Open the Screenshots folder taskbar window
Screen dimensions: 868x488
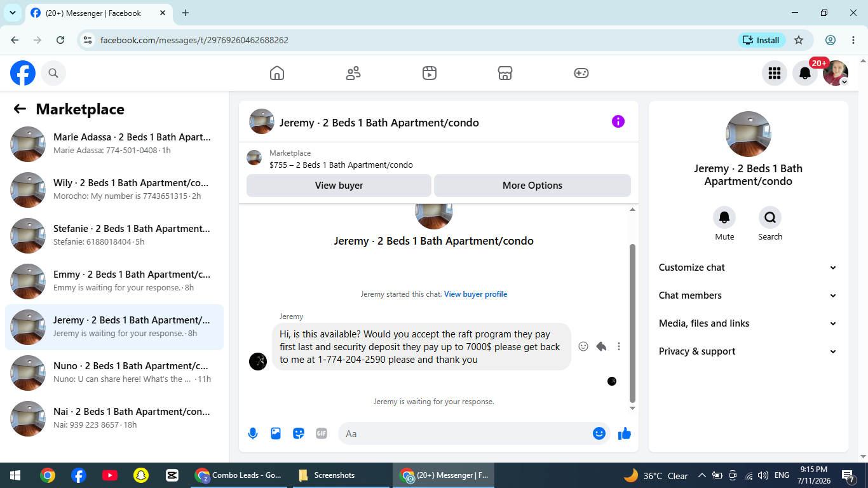click(341, 475)
